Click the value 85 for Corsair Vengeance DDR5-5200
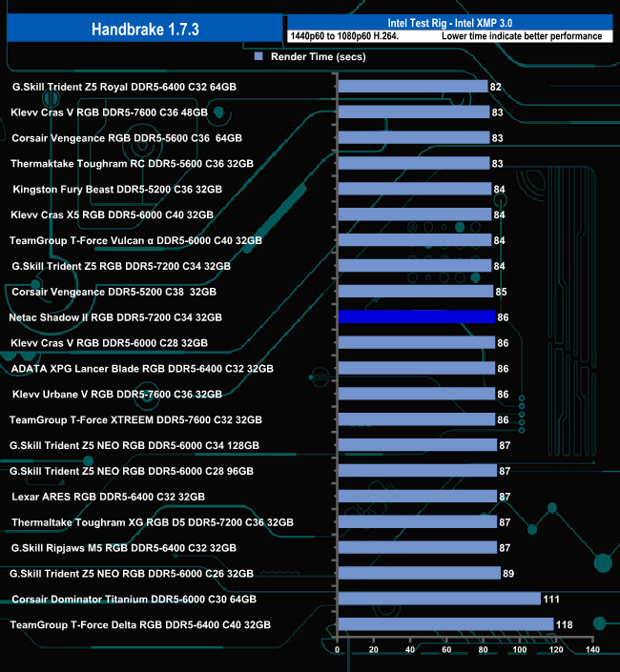Viewport: 620px width, 672px height. click(501, 292)
